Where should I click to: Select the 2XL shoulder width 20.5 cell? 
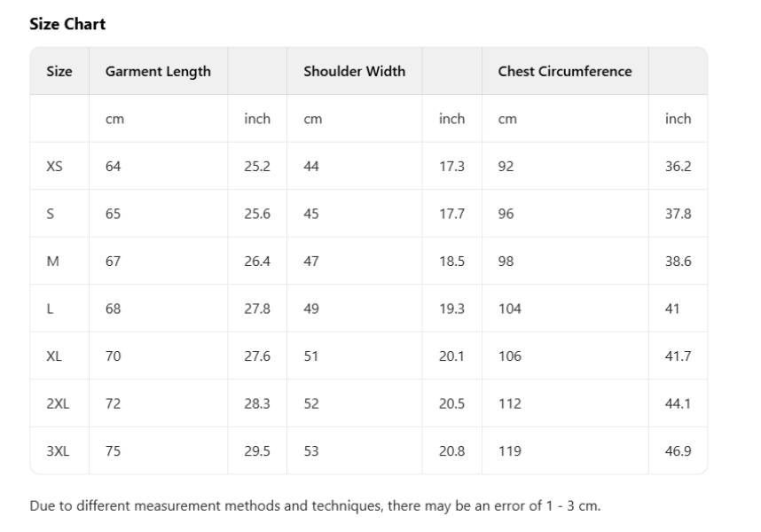point(451,403)
